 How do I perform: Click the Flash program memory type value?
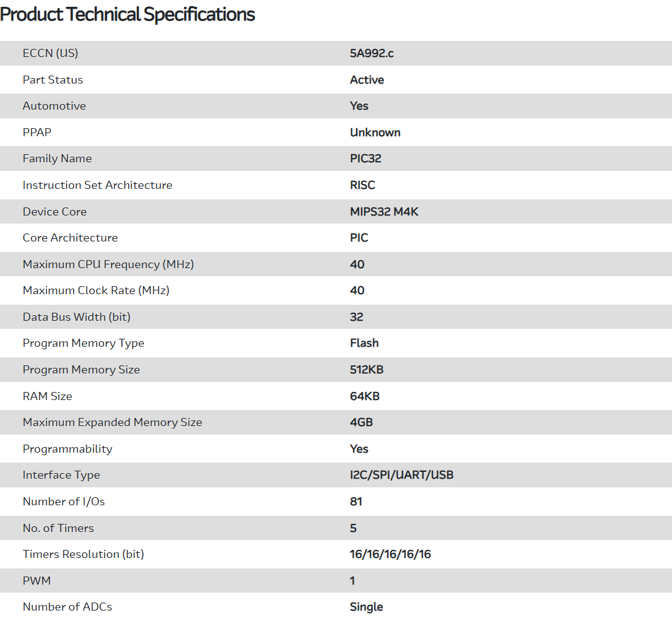pyautogui.click(x=364, y=343)
